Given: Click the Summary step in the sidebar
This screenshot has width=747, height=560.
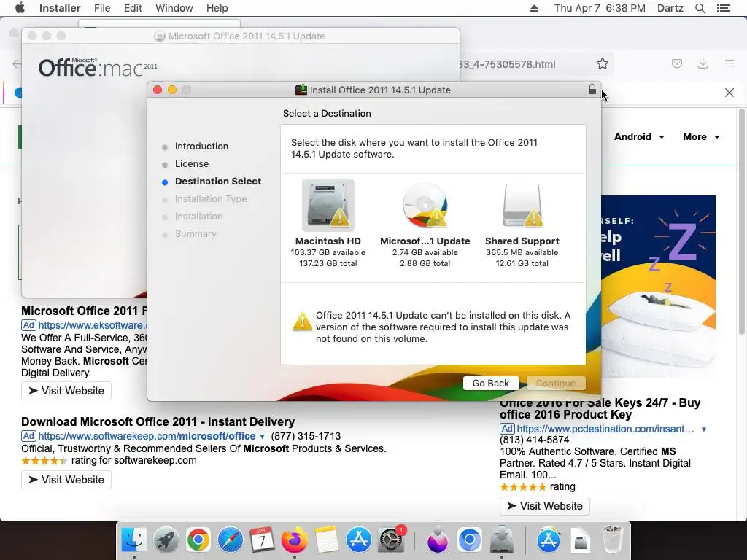Looking at the screenshot, I should 196,234.
